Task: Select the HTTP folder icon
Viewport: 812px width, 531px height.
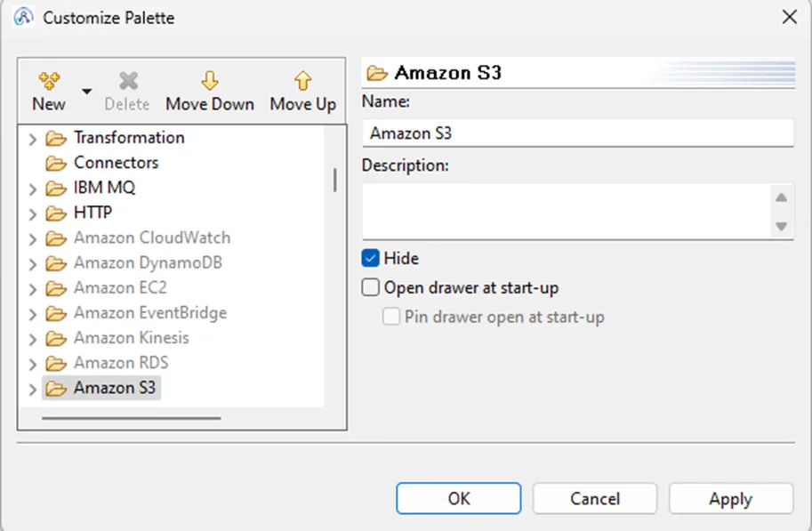Action: [56, 213]
